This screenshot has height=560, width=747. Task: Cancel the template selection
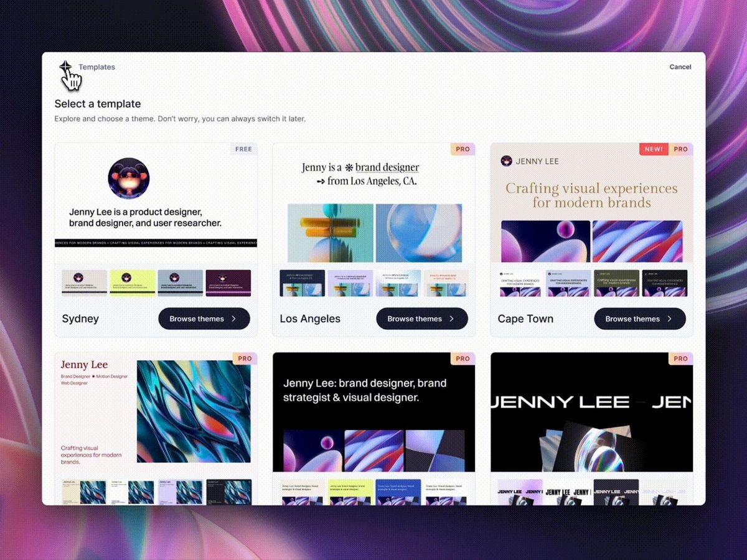tap(680, 67)
